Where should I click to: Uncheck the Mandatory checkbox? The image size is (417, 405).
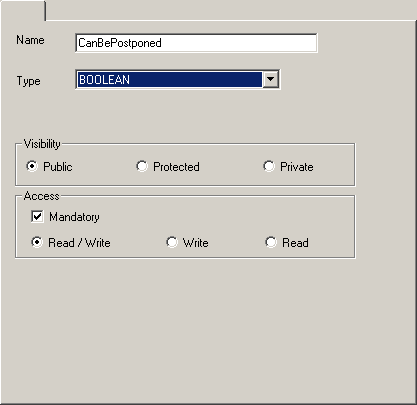[x=37, y=216]
